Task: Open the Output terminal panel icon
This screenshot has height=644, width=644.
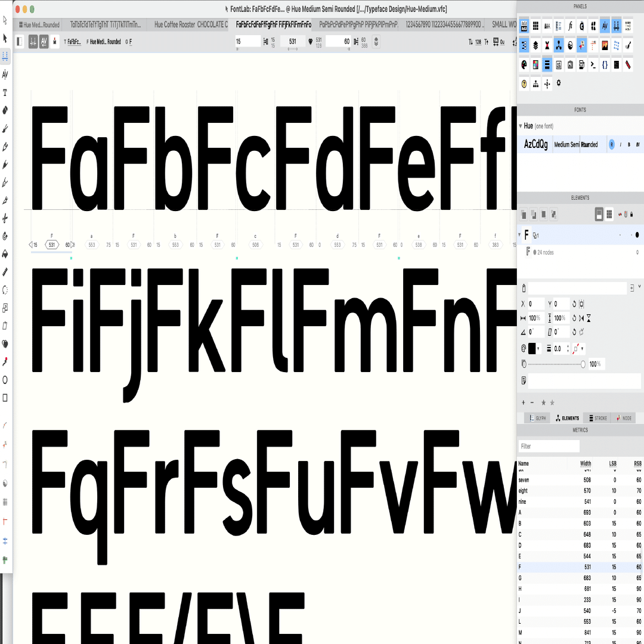Action: [x=593, y=64]
